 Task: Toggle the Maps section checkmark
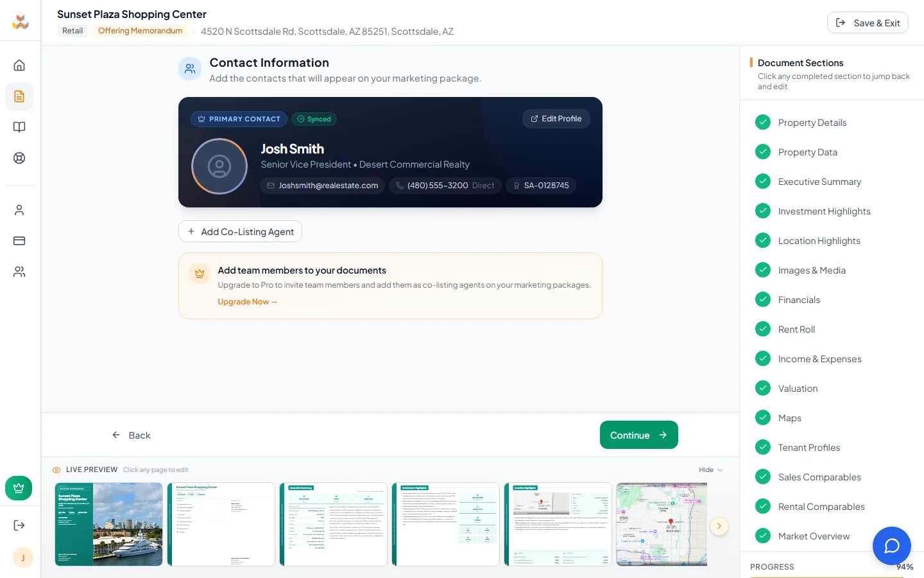[x=763, y=417]
